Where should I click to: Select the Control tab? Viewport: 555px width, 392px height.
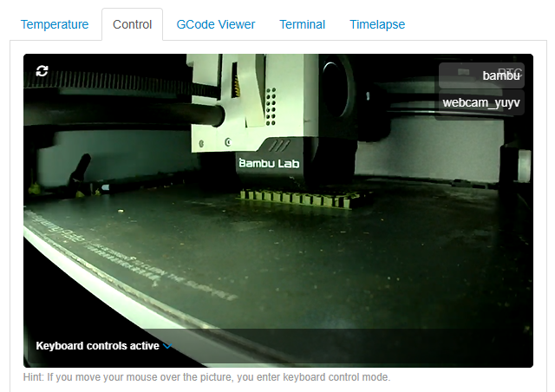pyautogui.click(x=132, y=24)
